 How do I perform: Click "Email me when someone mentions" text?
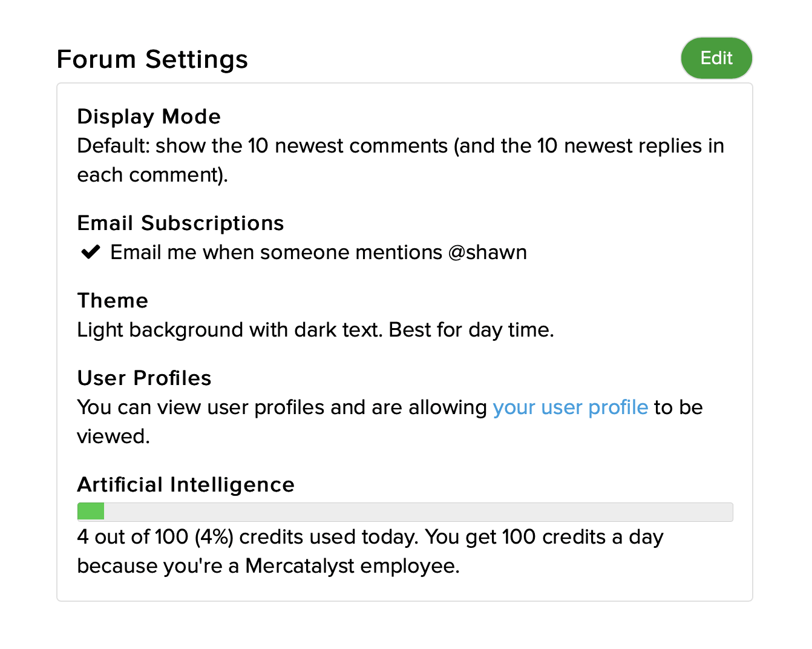(276, 252)
